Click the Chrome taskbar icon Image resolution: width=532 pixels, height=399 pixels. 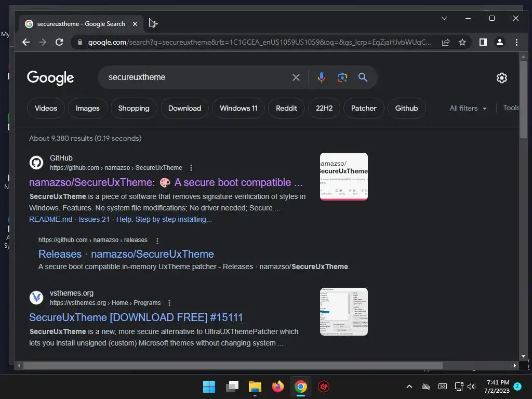(x=301, y=387)
